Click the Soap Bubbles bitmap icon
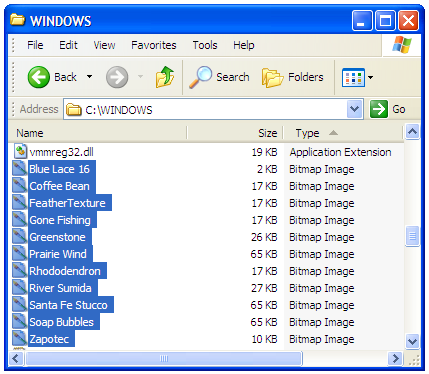Image resolution: width=429 pixels, height=374 pixels. point(20,322)
